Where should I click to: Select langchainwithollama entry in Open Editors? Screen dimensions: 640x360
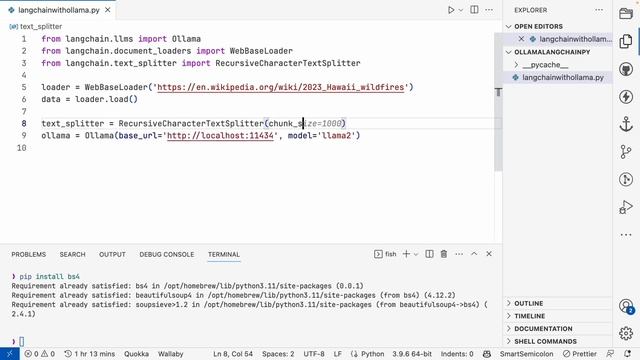point(576,39)
